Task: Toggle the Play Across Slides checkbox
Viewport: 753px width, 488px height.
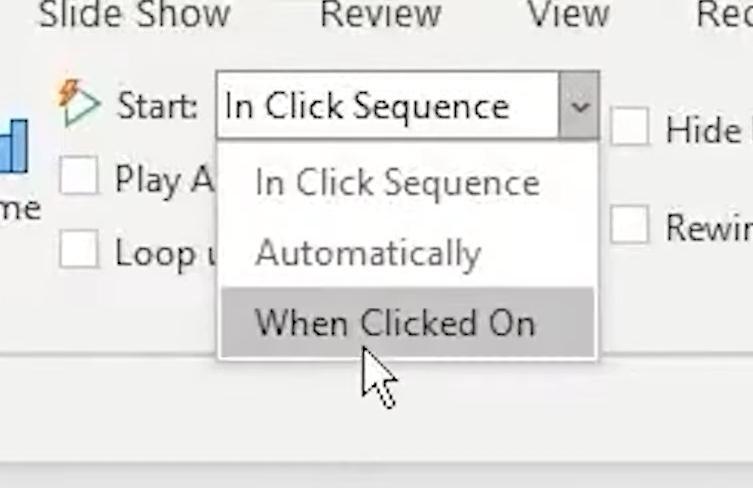Action: 79,178
